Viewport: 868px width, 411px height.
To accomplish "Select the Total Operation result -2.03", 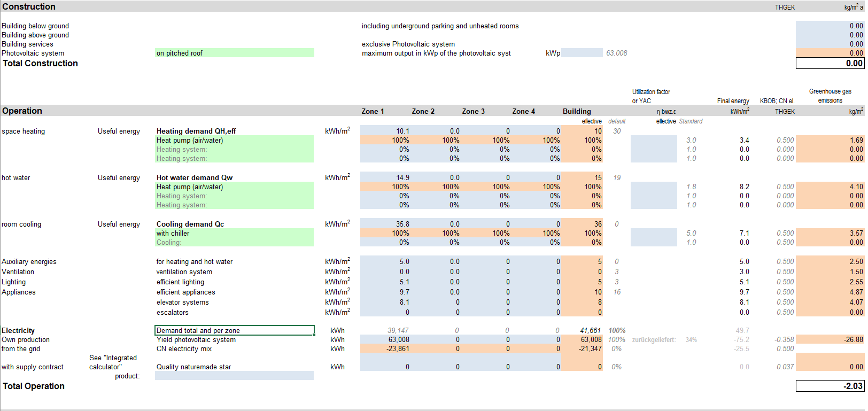I will pos(830,386).
